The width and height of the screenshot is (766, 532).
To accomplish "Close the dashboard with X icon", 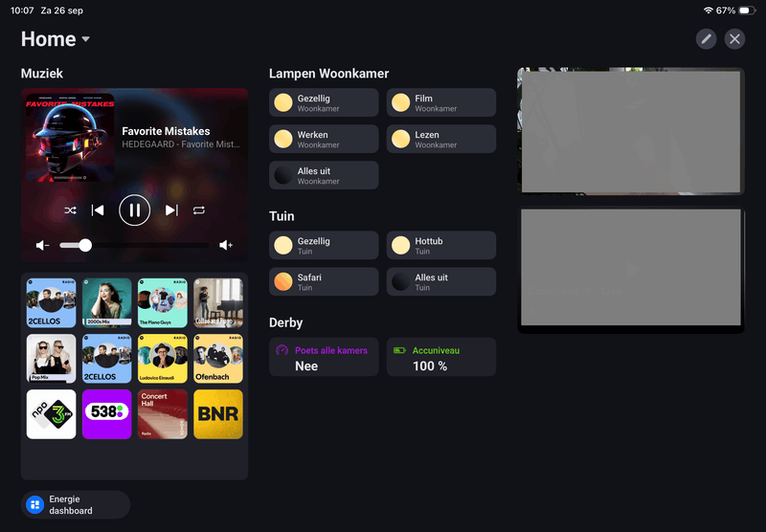I will point(734,39).
